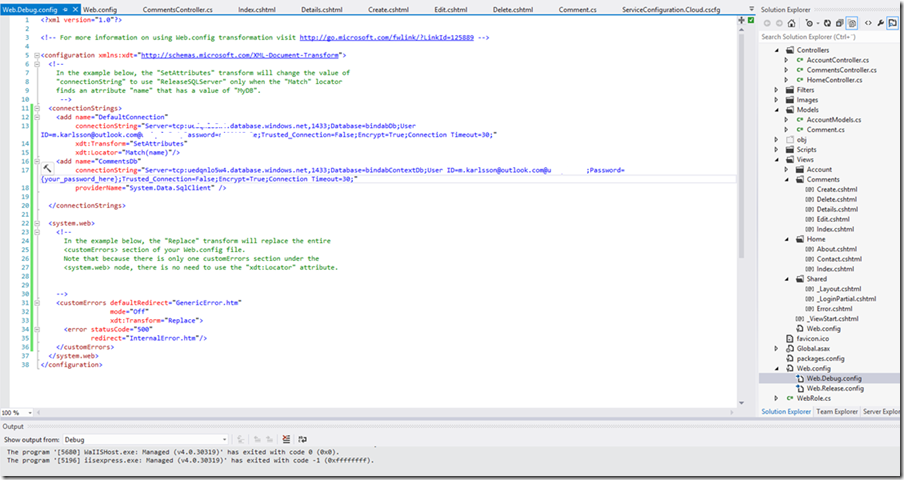This screenshot has width=904, height=480.
Task: Select _Layout.cshtml in the Shared folder
Action: click(839, 289)
